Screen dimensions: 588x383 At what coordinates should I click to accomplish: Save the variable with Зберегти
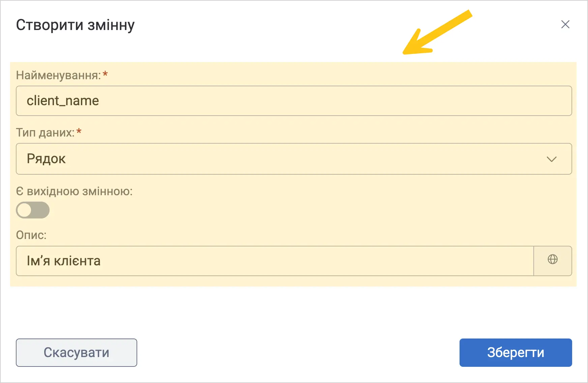coord(516,353)
